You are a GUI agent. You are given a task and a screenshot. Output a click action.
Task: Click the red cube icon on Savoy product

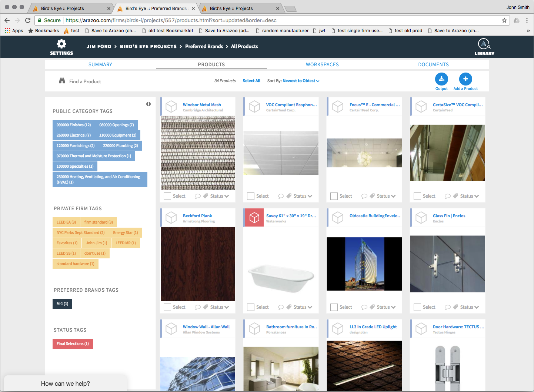pos(254,218)
